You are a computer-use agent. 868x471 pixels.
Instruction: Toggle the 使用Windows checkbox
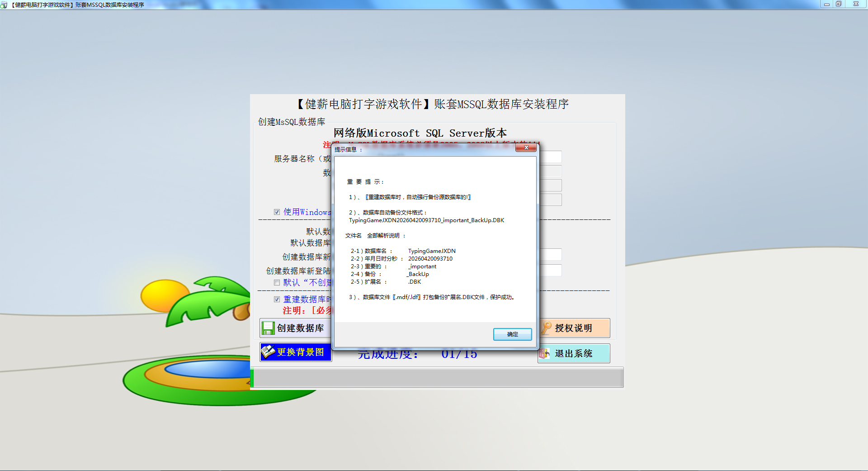click(277, 212)
